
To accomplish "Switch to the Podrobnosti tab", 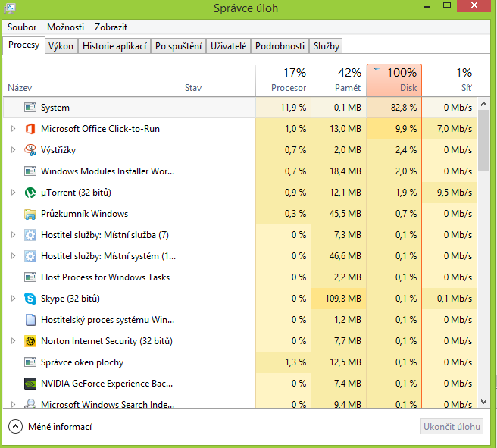I will point(280,46).
